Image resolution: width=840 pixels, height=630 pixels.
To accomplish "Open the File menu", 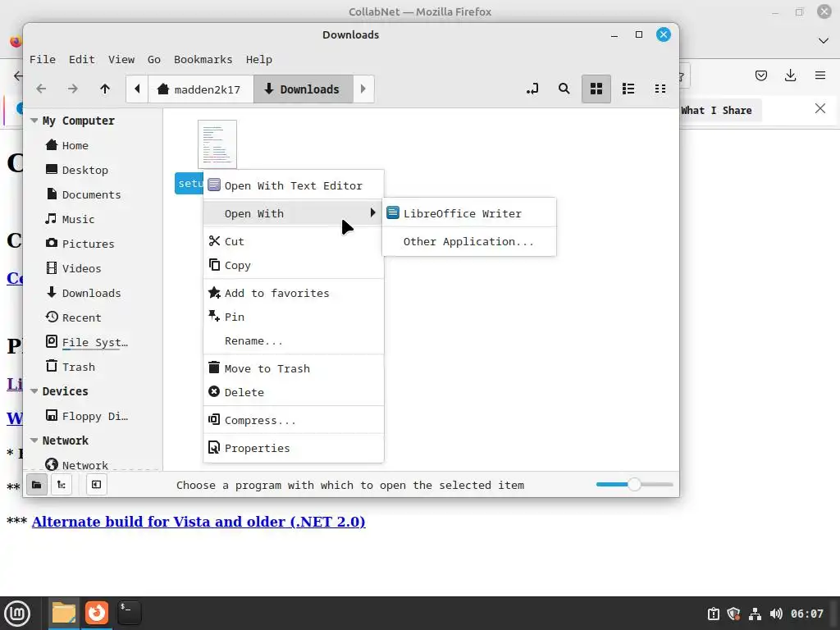I will pyautogui.click(x=43, y=59).
